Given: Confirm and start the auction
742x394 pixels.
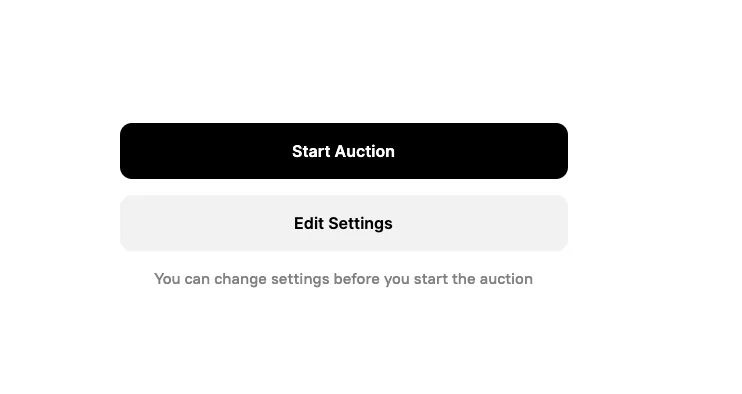Looking at the screenshot, I should pyautogui.click(x=344, y=151).
